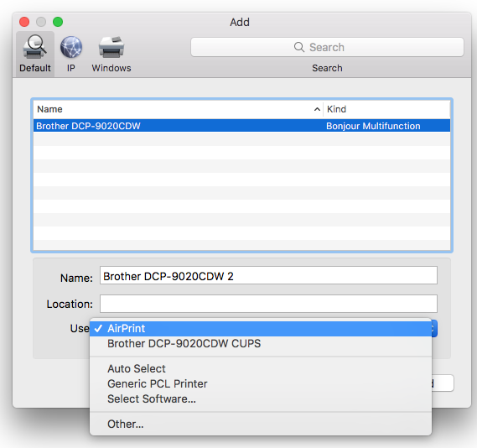Open the IP printer globe icon
The image size is (477, 448).
coord(71,47)
